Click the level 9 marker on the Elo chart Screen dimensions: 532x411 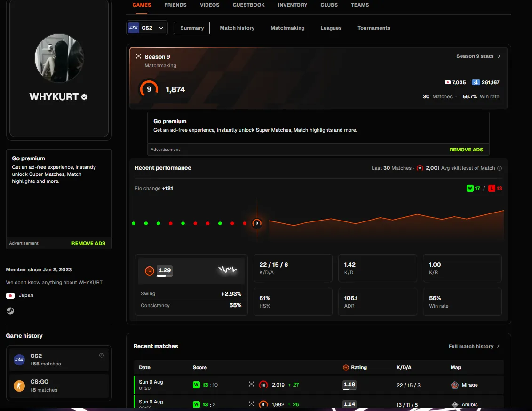point(257,223)
